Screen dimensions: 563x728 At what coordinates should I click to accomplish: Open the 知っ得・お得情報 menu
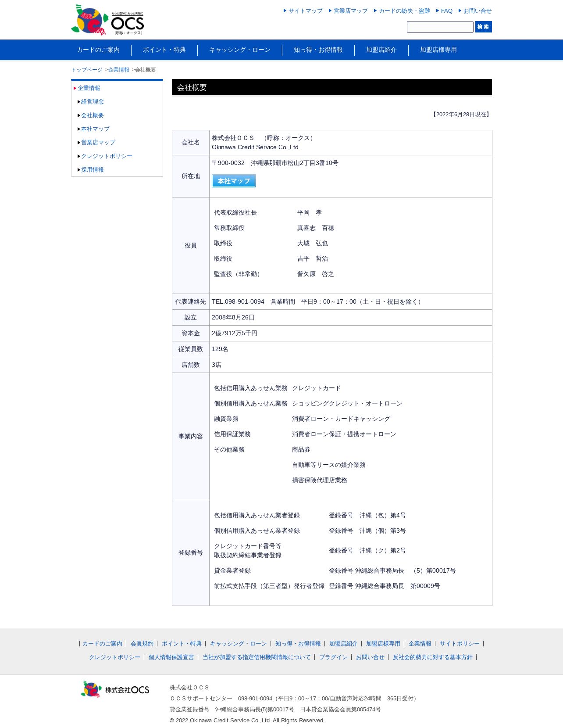[x=318, y=50]
